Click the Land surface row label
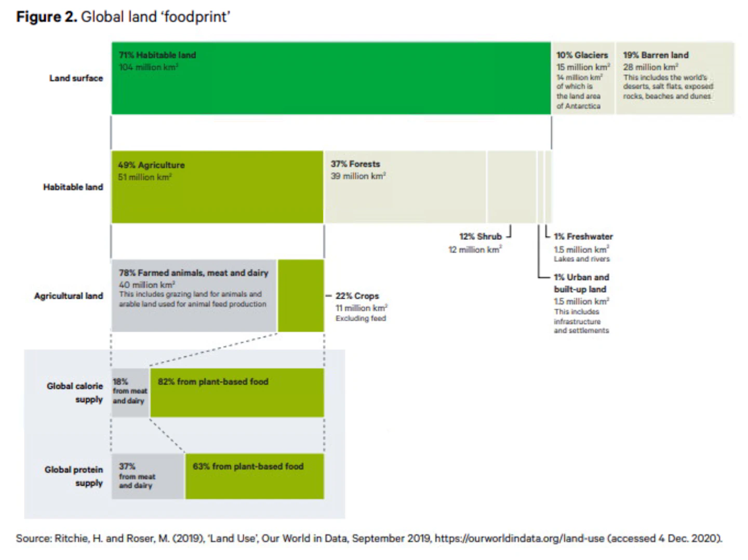This screenshot has width=748, height=560. click(x=76, y=78)
